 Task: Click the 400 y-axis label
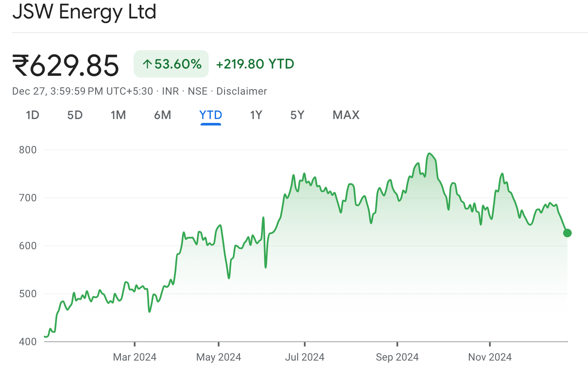(28, 342)
